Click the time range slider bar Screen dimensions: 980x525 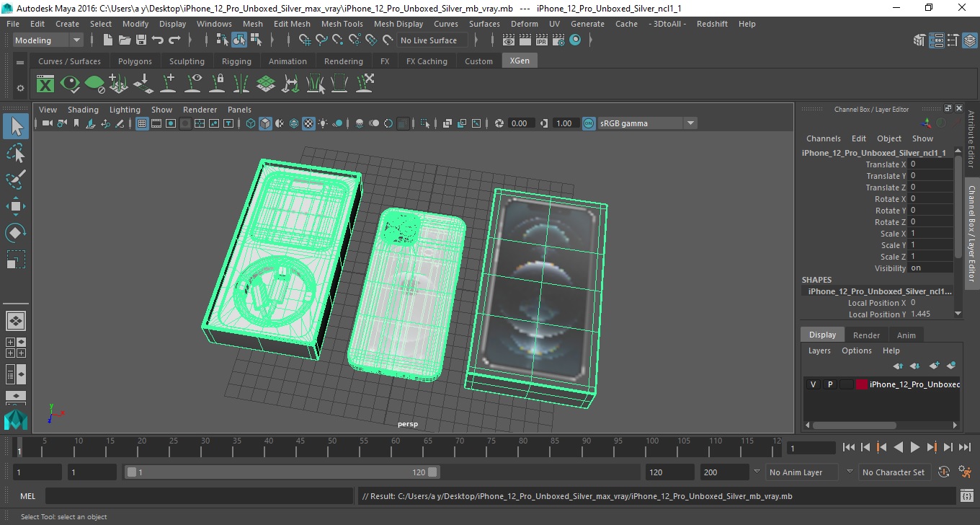point(282,472)
